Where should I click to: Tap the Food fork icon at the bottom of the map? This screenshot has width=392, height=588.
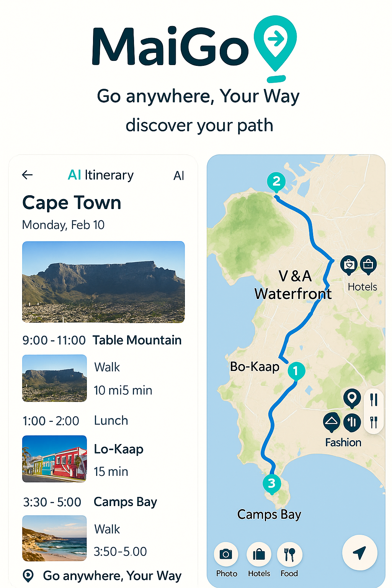point(289,554)
